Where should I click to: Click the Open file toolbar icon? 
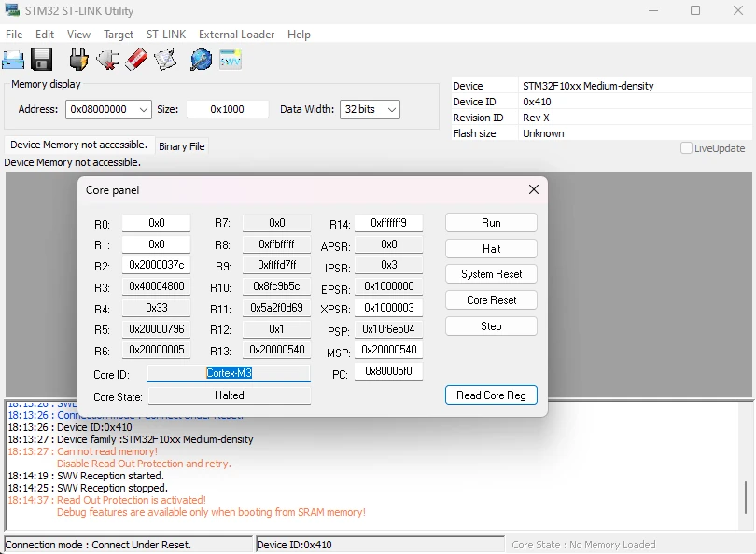tap(13, 61)
